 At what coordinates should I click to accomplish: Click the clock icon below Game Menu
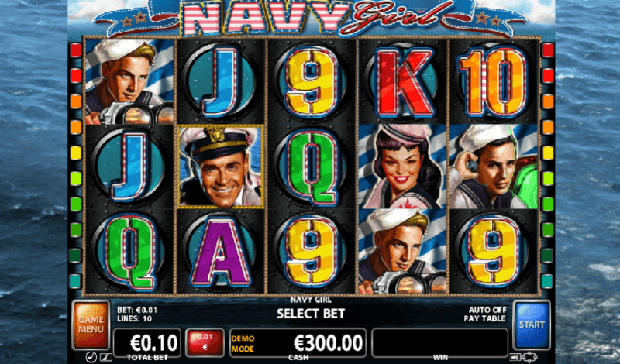tap(91, 357)
